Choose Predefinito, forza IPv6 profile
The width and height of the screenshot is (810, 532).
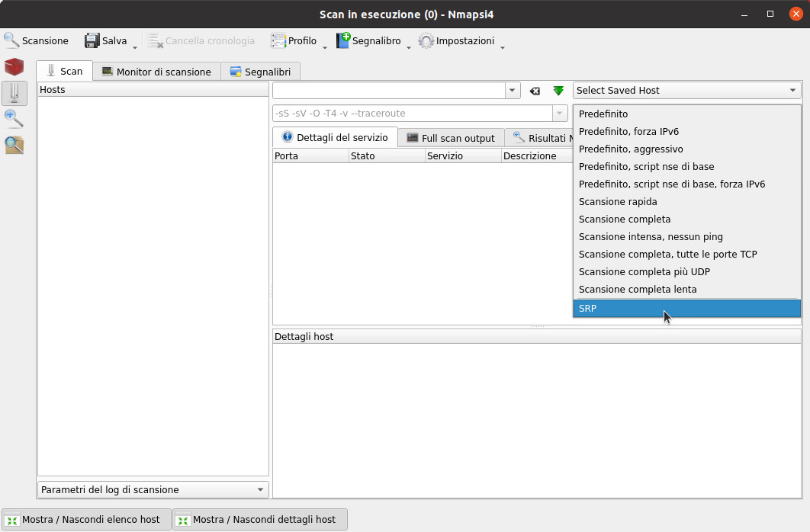(x=687, y=132)
